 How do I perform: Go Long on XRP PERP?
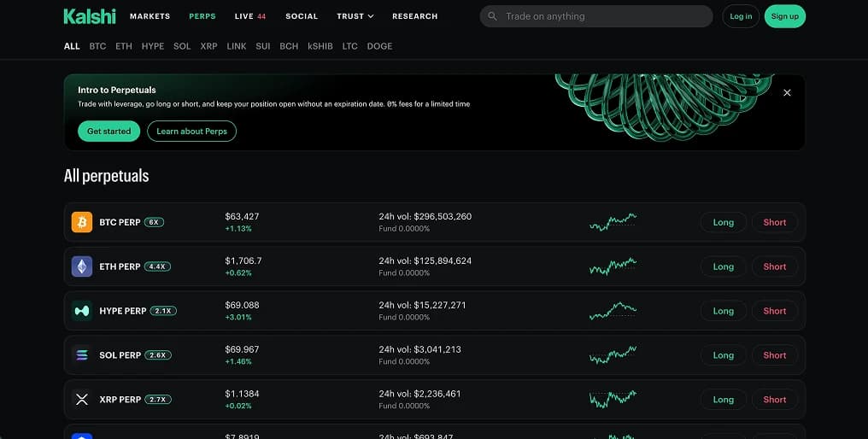(723, 399)
